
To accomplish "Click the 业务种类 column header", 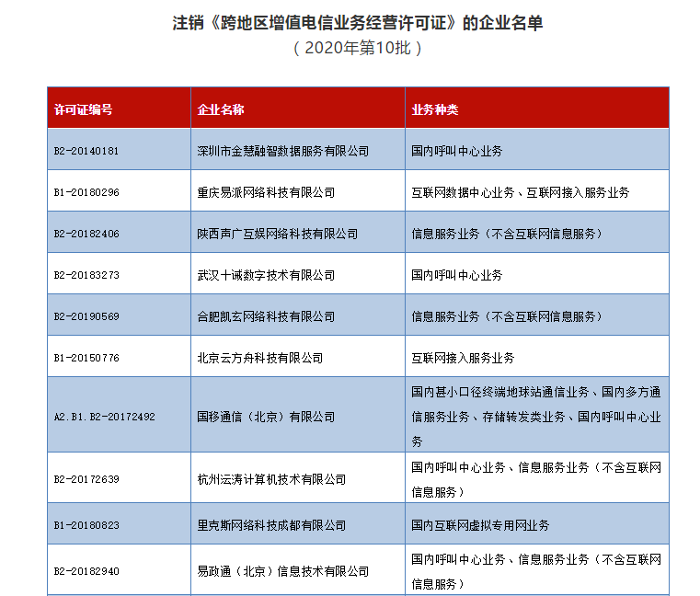I will pos(435,109).
